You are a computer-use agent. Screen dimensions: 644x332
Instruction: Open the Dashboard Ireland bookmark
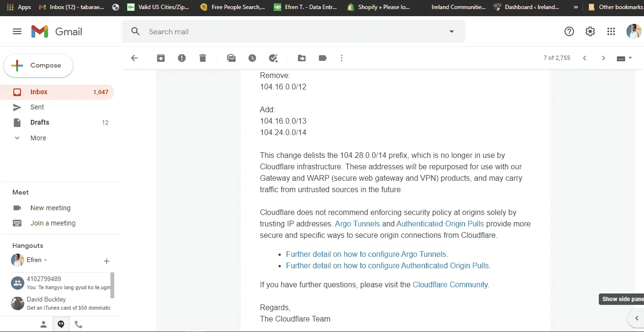click(x=527, y=7)
